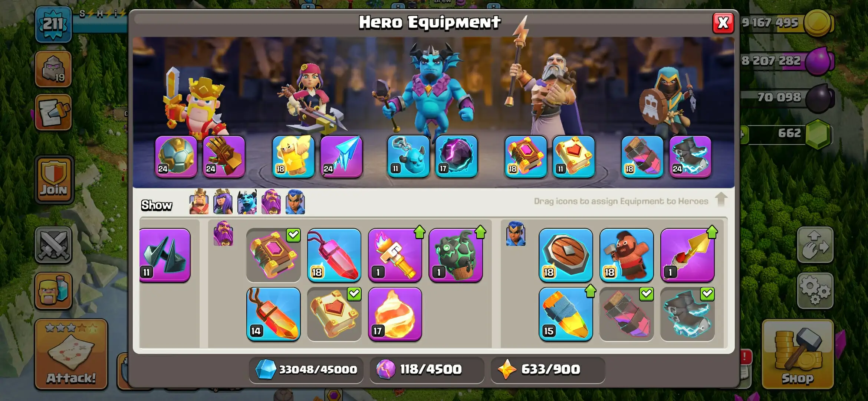Click the checked Eternal Tome in inventory

pyautogui.click(x=273, y=255)
